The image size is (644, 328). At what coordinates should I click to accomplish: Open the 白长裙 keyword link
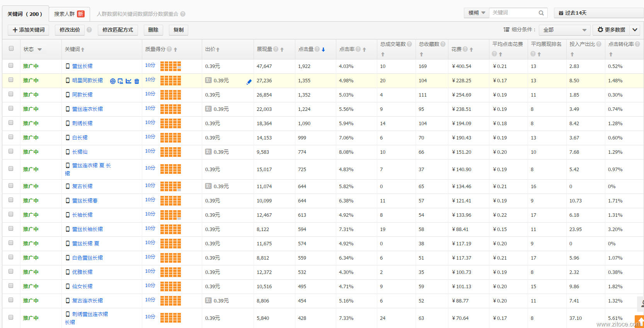point(80,138)
